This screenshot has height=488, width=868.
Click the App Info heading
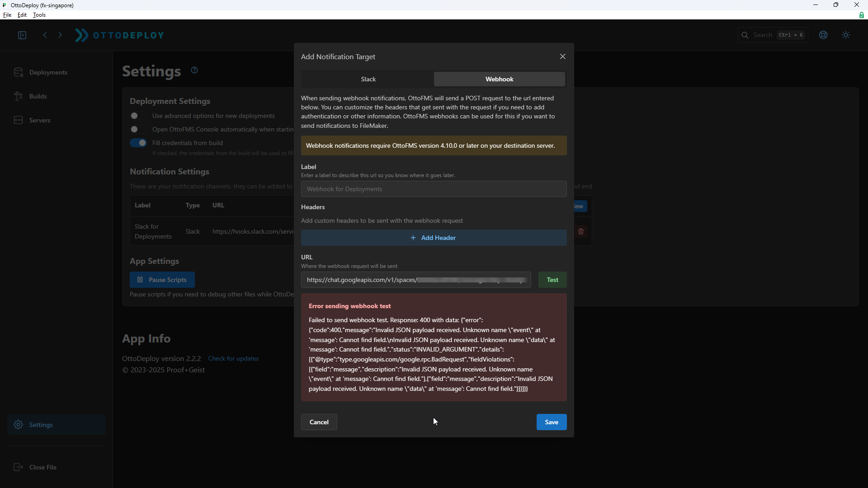click(146, 338)
